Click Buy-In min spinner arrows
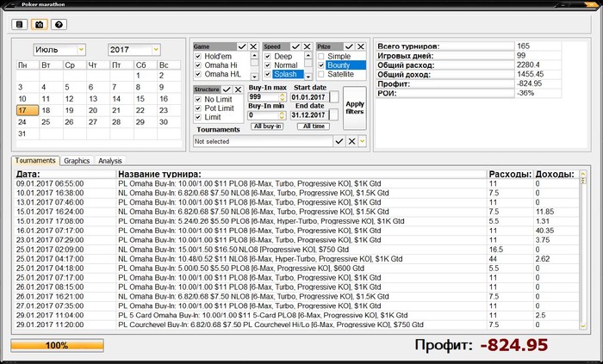This screenshot has height=364, width=603. click(x=283, y=115)
